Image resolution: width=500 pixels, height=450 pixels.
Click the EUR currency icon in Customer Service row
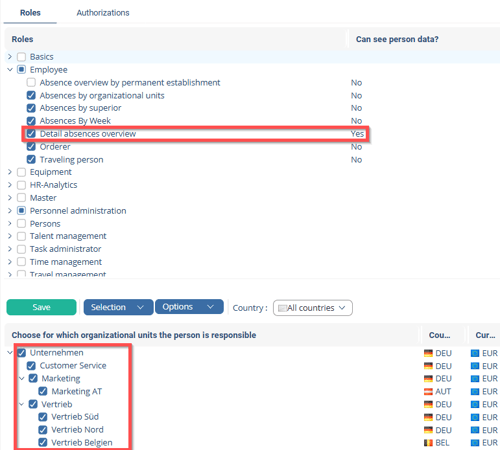coord(475,366)
